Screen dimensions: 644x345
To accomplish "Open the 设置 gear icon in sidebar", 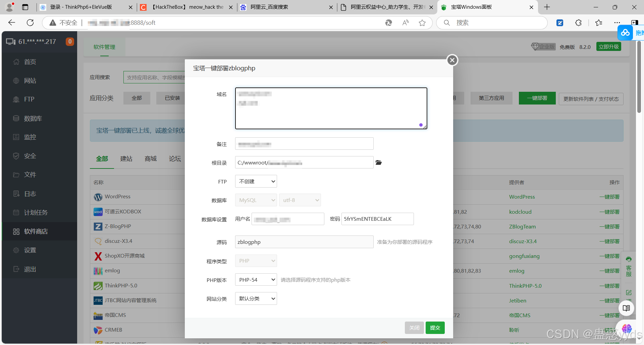I will 16,250.
